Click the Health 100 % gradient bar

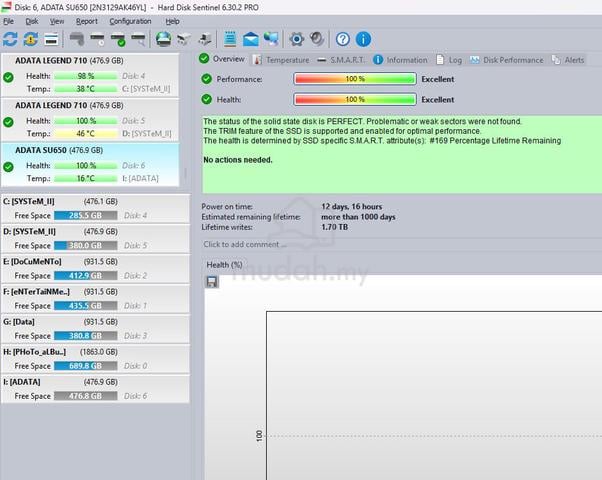[355, 99]
